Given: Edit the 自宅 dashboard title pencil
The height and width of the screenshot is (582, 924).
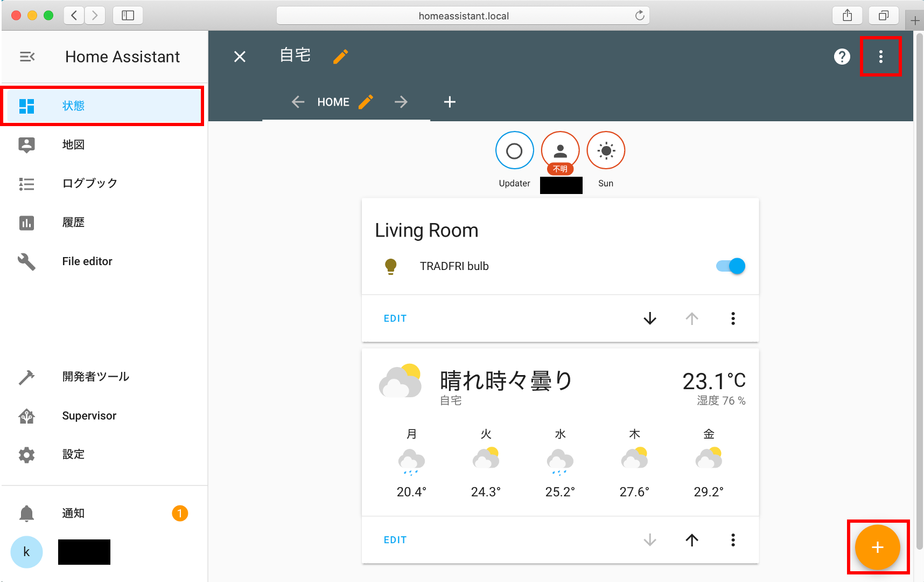Looking at the screenshot, I should (340, 57).
